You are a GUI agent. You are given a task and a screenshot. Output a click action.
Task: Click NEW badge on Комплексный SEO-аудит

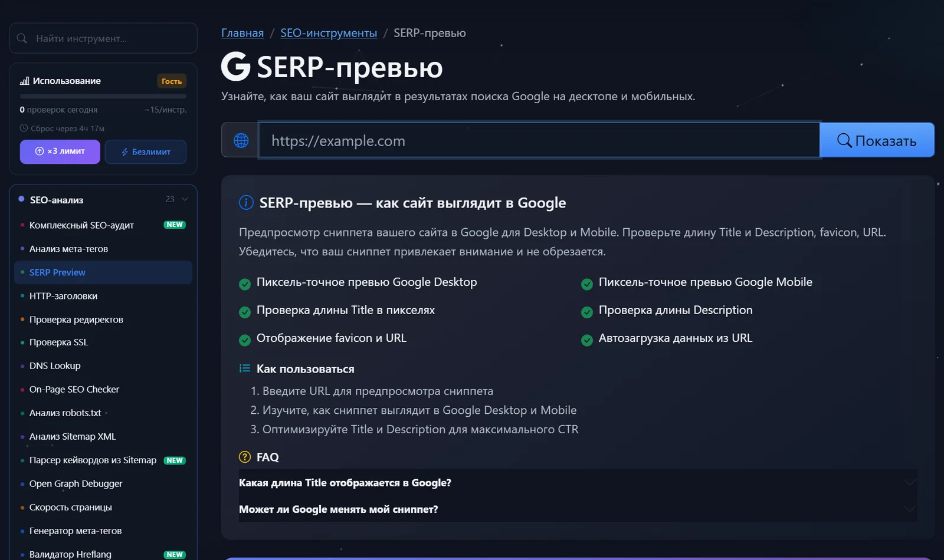[x=175, y=225]
